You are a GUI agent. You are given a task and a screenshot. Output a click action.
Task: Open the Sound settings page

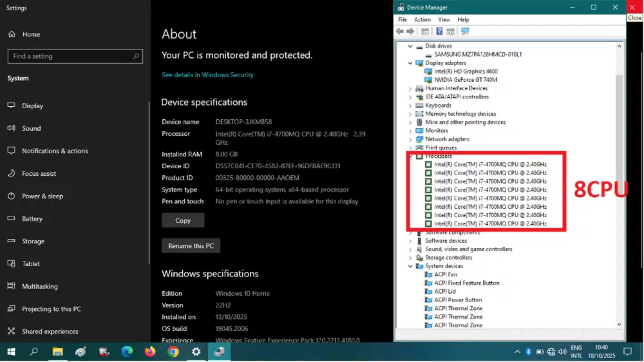pyautogui.click(x=31, y=128)
